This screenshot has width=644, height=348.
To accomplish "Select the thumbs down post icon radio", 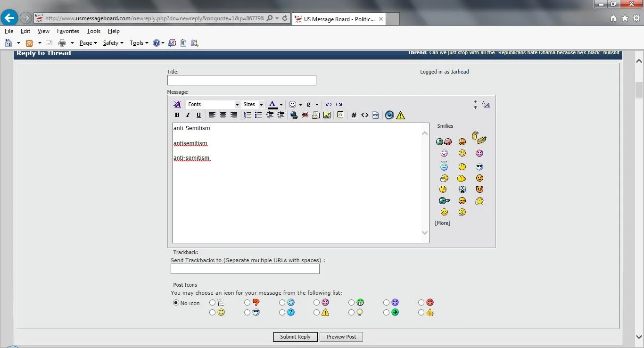I will point(248,303).
